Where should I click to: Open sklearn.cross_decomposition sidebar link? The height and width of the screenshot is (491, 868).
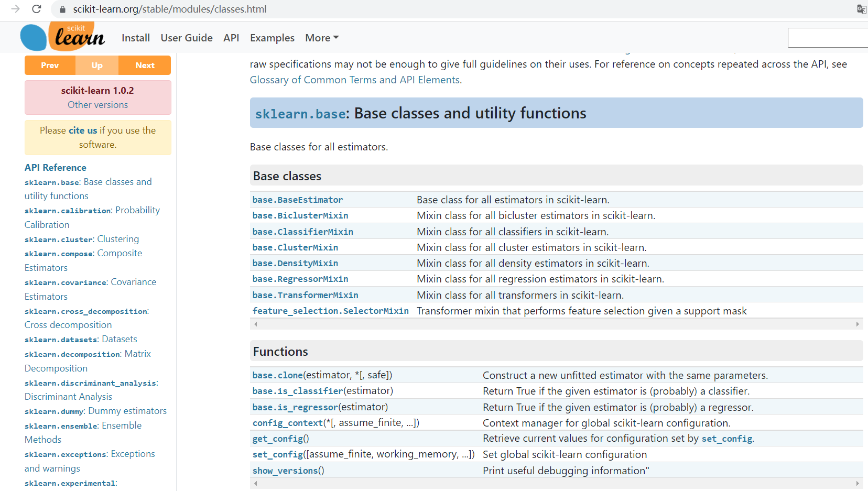click(86, 318)
